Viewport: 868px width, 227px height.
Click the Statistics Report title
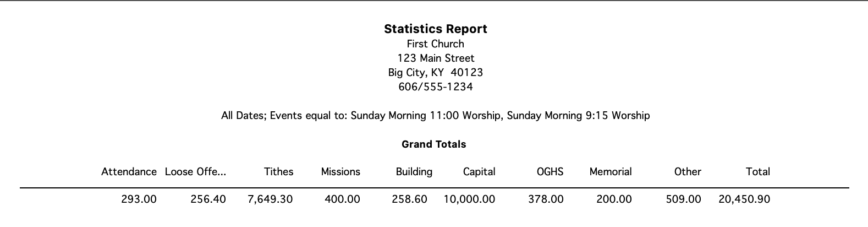point(435,29)
